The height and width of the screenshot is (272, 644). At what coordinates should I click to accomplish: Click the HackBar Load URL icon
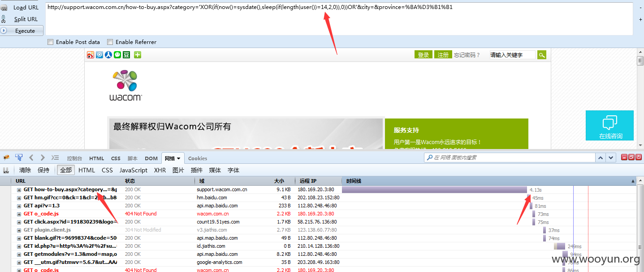(4, 8)
